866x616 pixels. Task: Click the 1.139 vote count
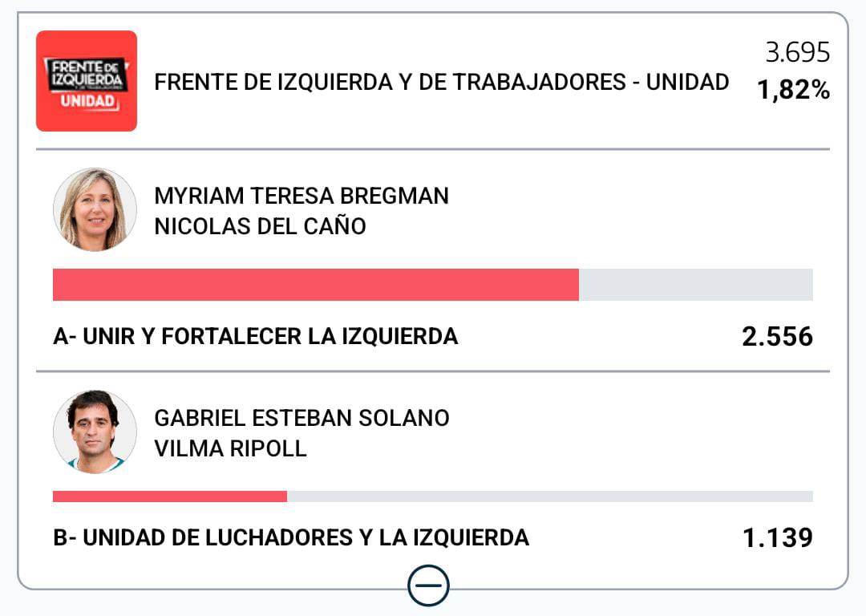tap(777, 537)
